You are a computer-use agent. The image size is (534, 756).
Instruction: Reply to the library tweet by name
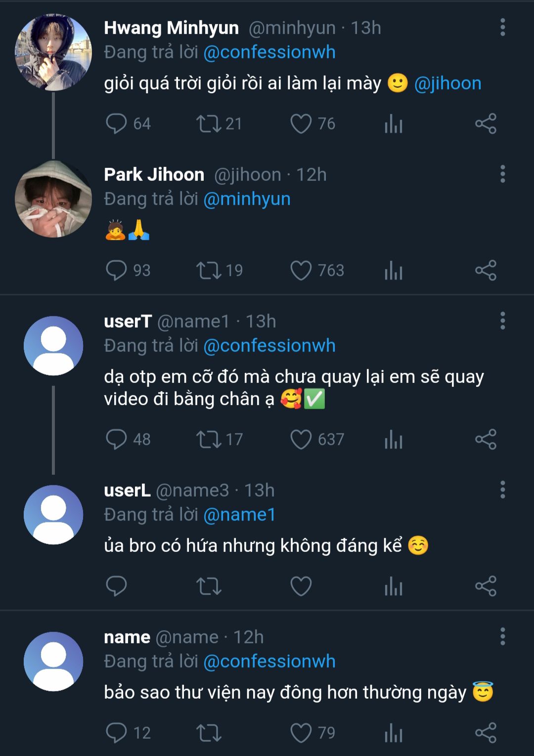117,733
